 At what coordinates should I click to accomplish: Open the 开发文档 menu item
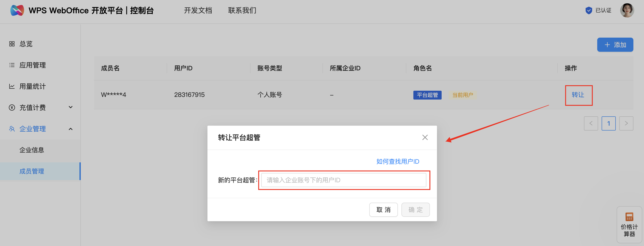198,10
